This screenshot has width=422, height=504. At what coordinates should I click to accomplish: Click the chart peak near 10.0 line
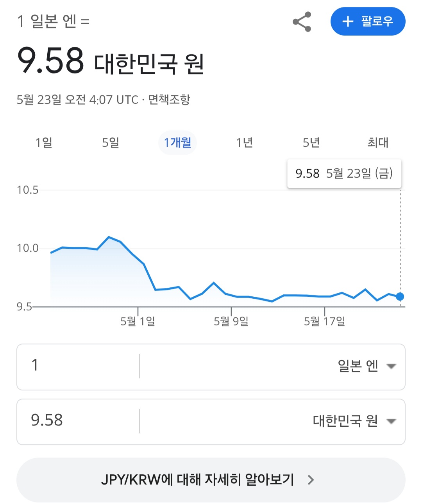point(109,237)
